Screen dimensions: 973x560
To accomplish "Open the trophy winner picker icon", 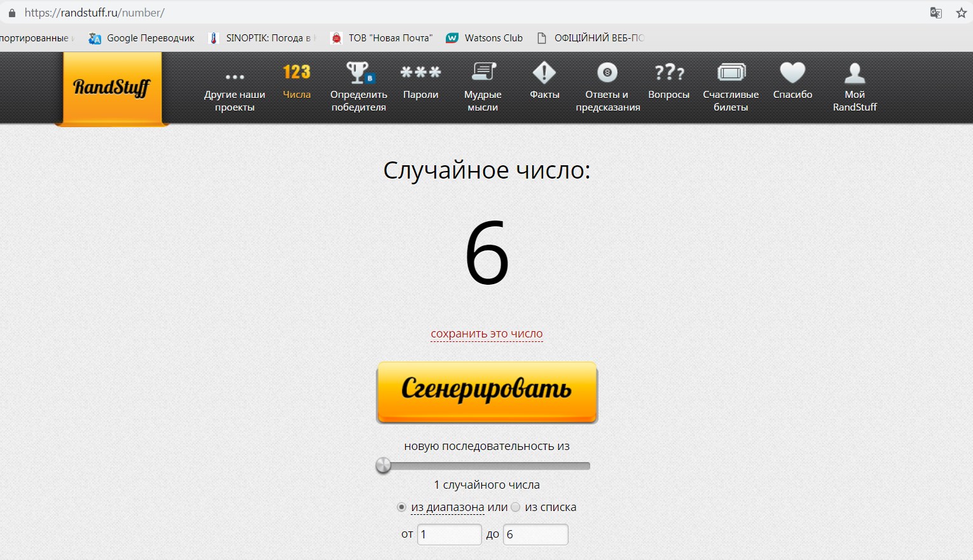I will pyautogui.click(x=359, y=72).
